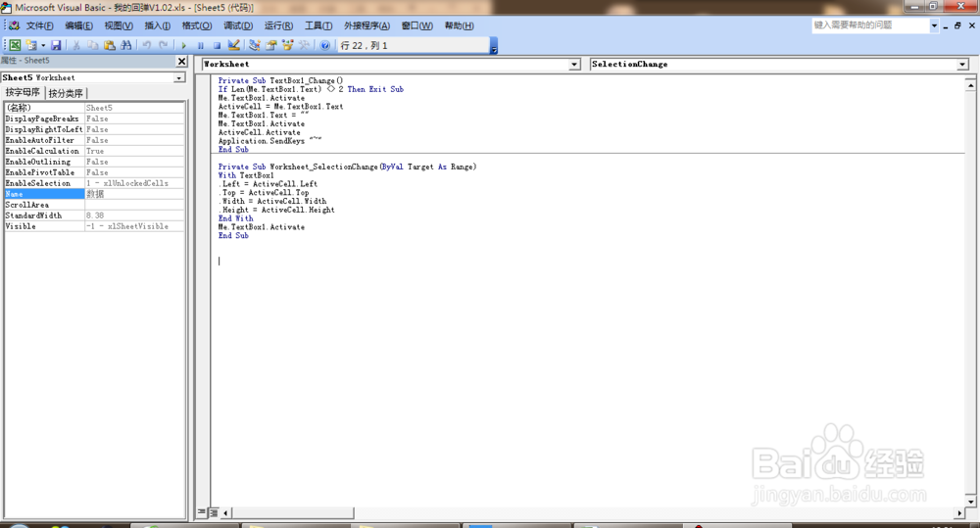
Task: Open the 外接程序(A) menu
Action: point(367,25)
